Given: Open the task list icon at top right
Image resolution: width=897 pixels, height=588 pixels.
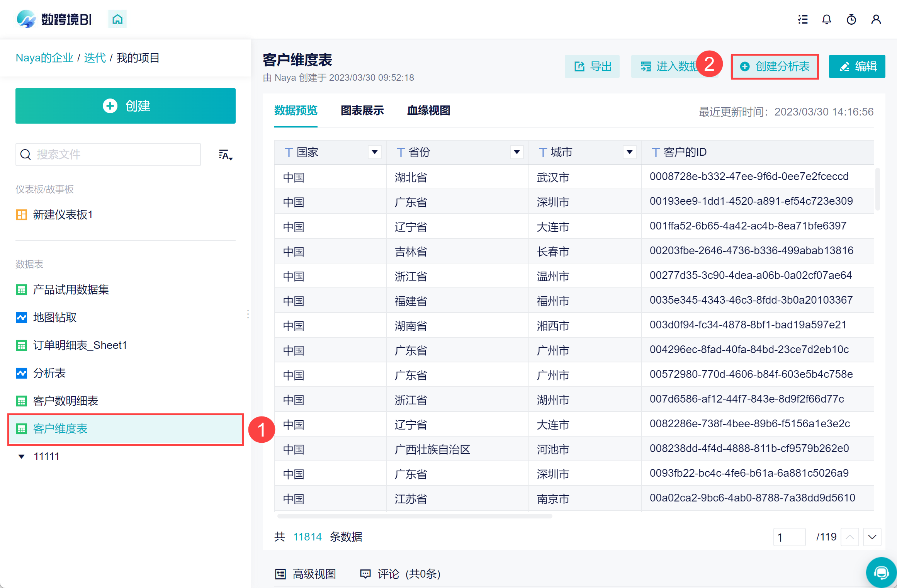Looking at the screenshot, I should tap(803, 19).
